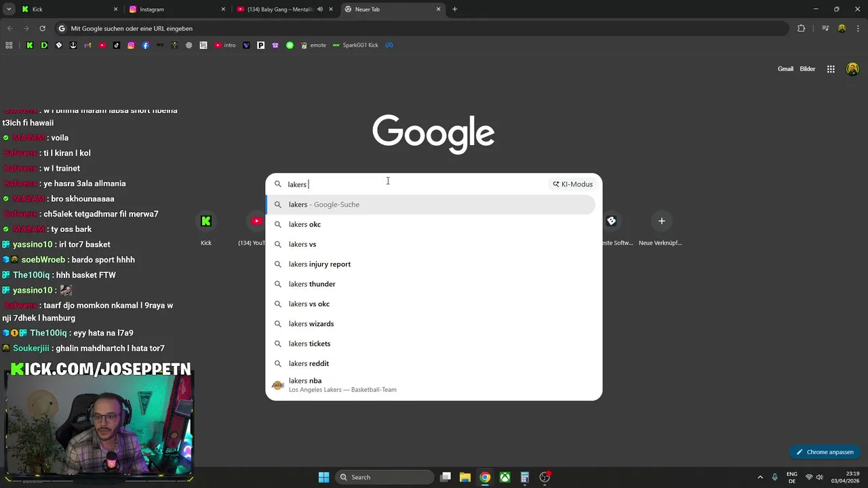
Task: Open the purple telephone bookmark icon
Action: click(275, 45)
